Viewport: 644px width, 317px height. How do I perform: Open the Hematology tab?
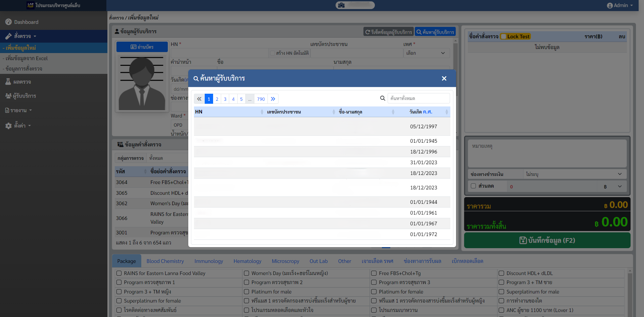click(247, 261)
